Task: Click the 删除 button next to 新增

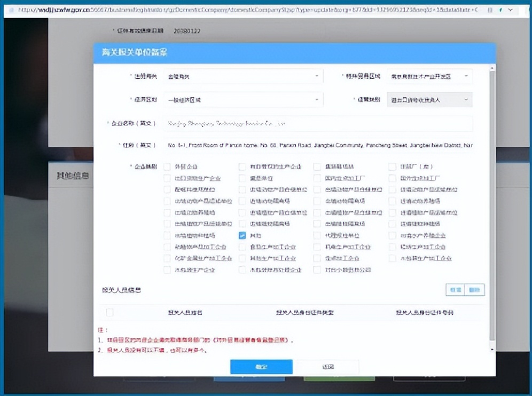Action: [x=475, y=289]
